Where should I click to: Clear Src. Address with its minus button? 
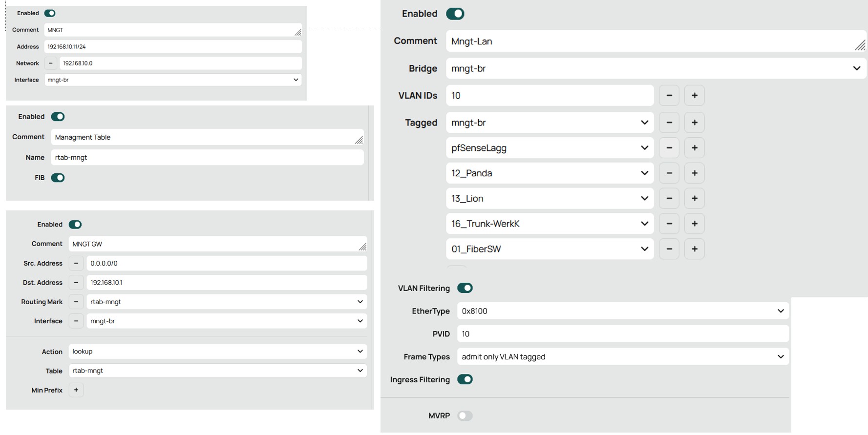coord(76,263)
